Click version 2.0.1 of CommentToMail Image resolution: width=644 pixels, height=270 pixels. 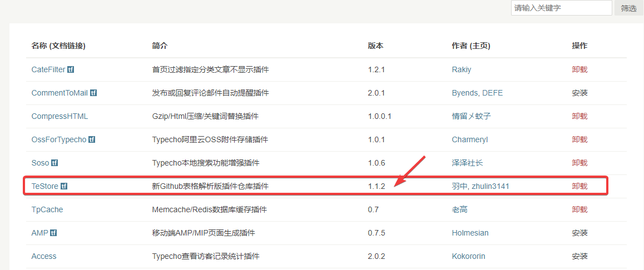[x=376, y=93]
